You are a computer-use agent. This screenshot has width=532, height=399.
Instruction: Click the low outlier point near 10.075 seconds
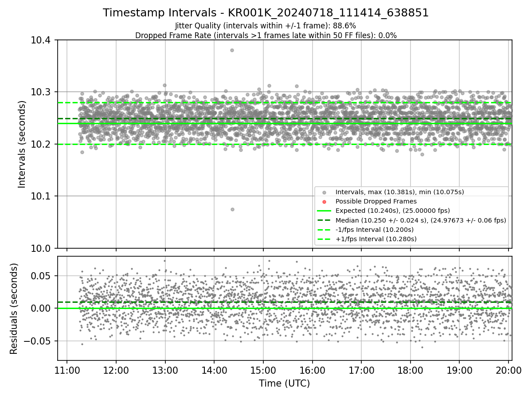232,209
